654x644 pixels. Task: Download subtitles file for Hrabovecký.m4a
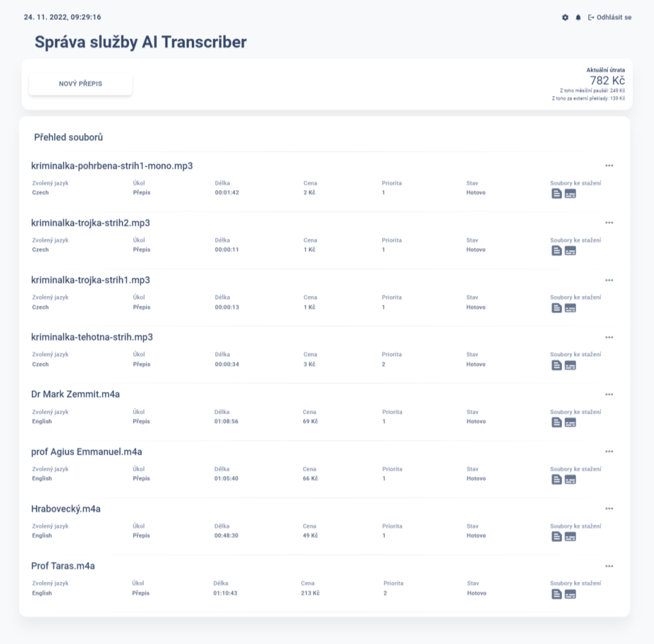click(570, 537)
